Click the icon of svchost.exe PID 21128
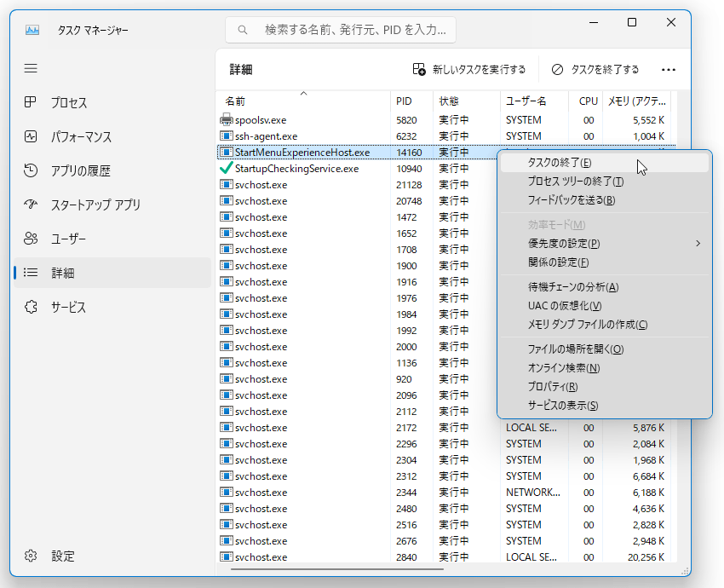Viewport: 724px width, 588px height. tap(227, 184)
